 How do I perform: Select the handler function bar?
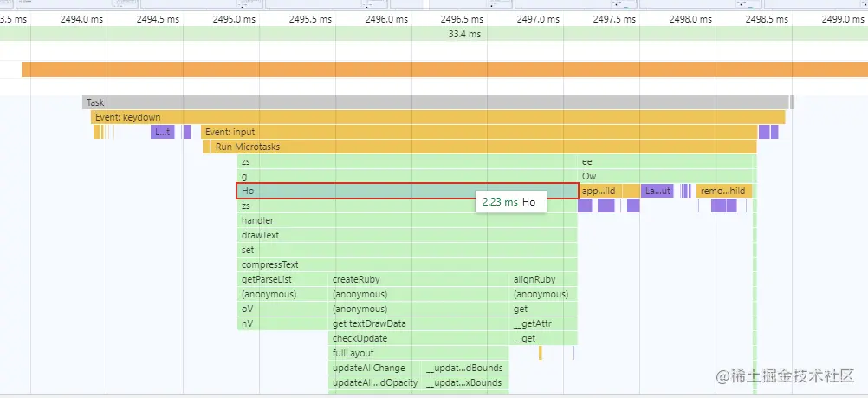tap(407, 220)
